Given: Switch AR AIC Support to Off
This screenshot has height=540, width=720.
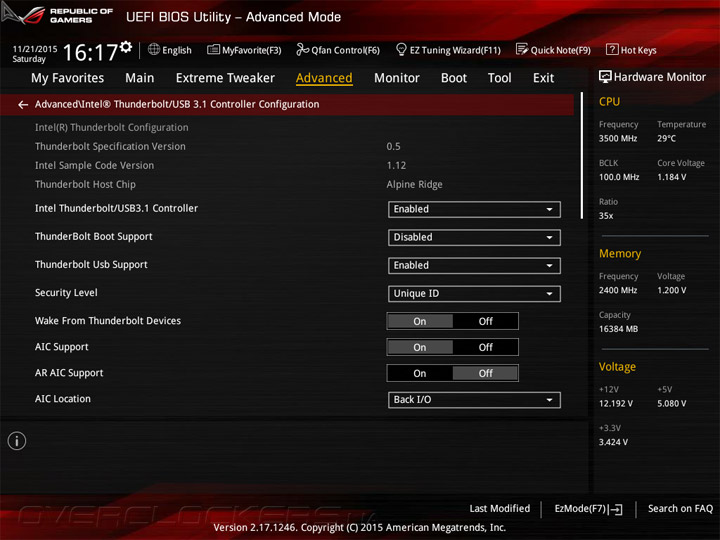Looking at the screenshot, I should tap(485, 373).
